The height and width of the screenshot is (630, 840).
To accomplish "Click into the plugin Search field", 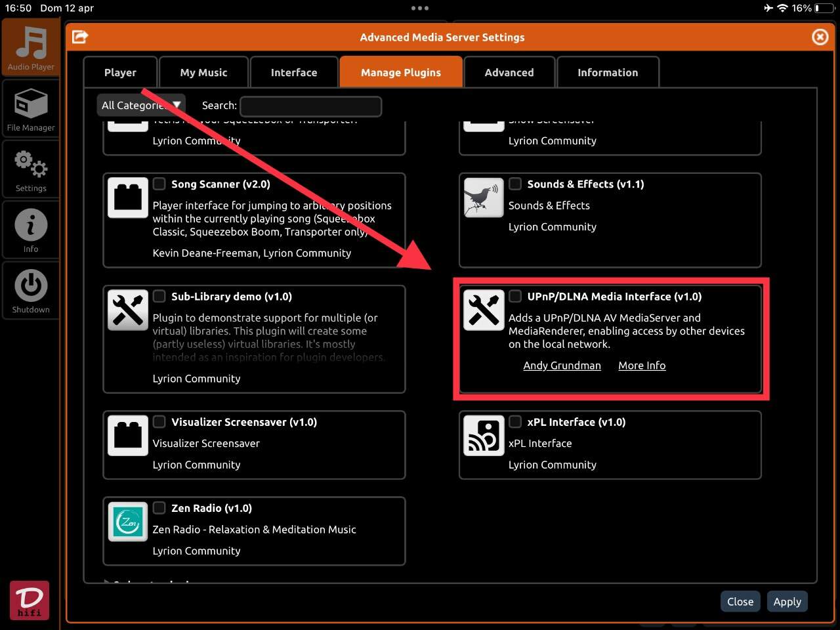I will (310, 106).
